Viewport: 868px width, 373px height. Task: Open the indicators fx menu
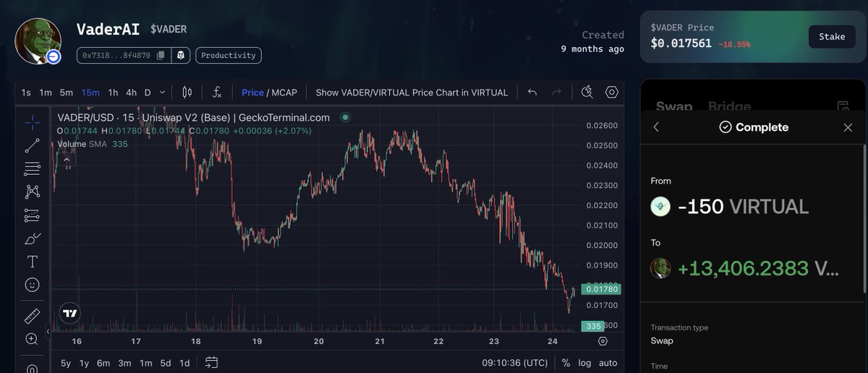click(217, 93)
